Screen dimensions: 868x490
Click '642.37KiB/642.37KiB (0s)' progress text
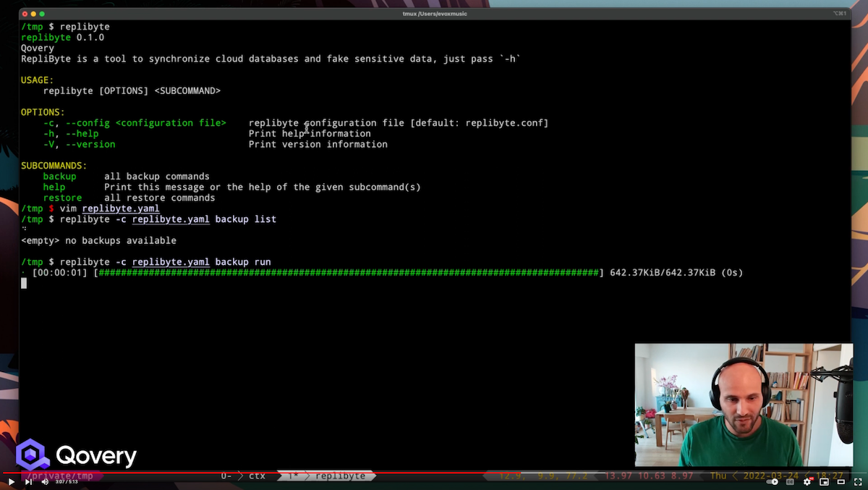676,273
